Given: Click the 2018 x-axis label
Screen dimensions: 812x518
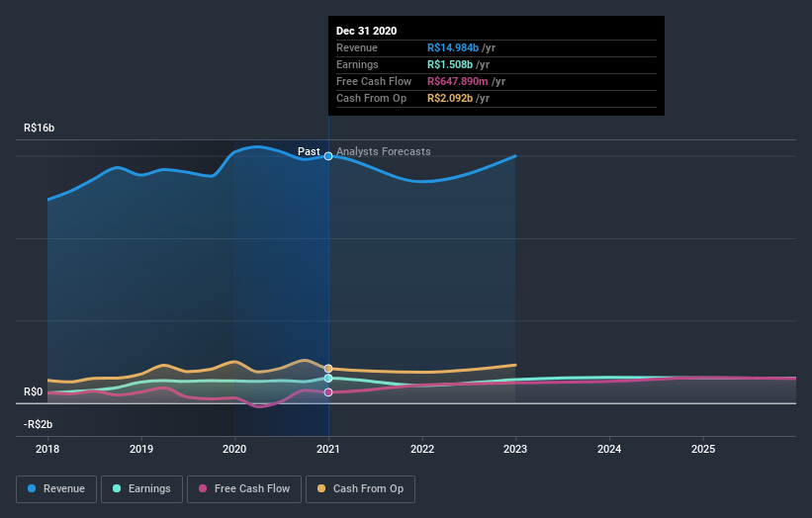Looking at the screenshot, I should tap(47, 449).
